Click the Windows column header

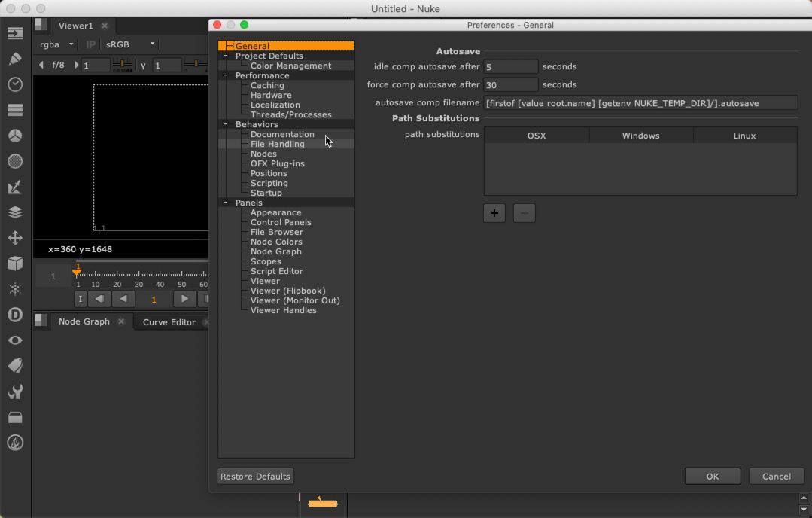click(x=641, y=136)
